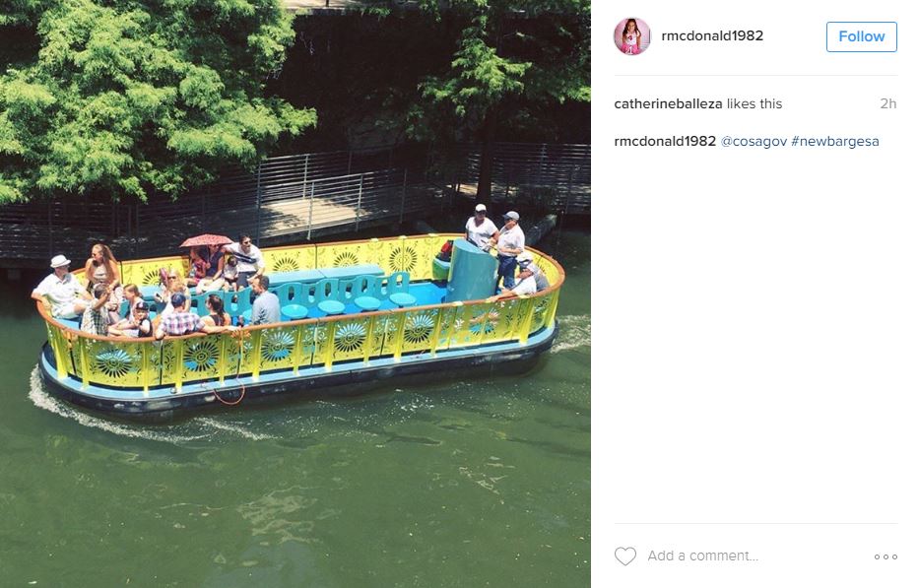Open the #newbargesa hashtag
The height and width of the screenshot is (588, 918).
[835, 141]
